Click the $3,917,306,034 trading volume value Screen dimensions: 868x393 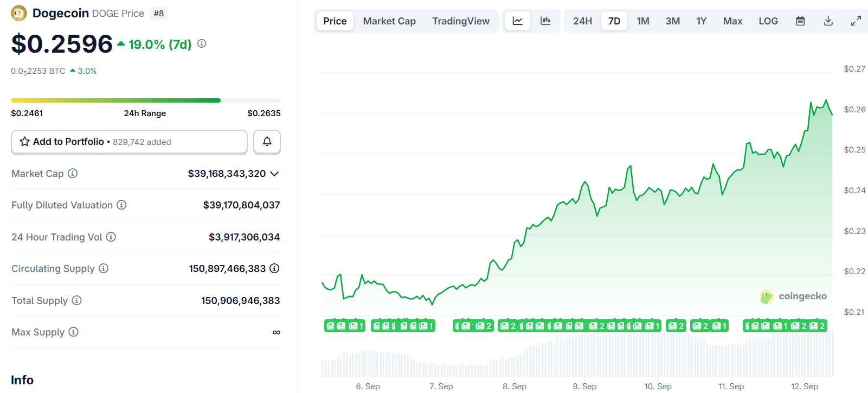(x=245, y=237)
